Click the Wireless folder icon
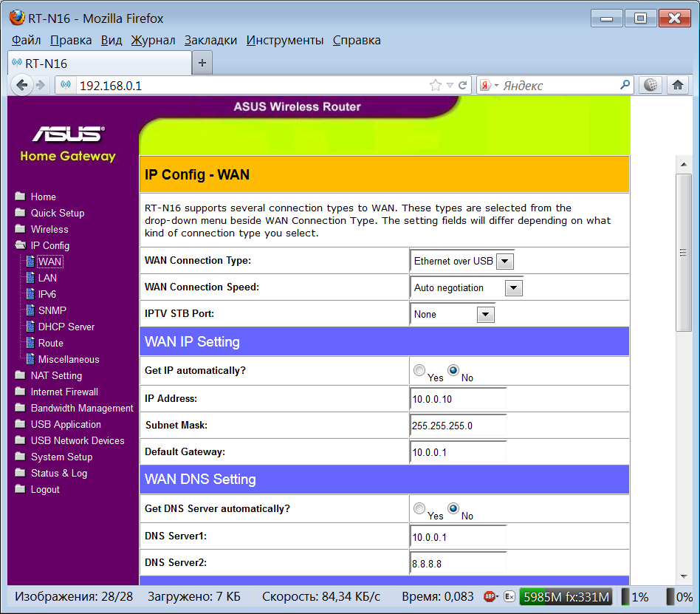 pyautogui.click(x=20, y=229)
